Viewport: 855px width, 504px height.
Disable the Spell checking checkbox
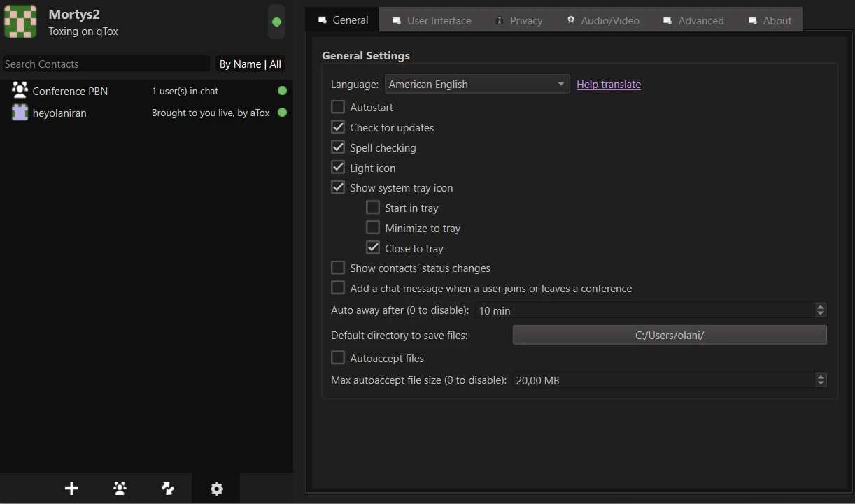pyautogui.click(x=338, y=147)
